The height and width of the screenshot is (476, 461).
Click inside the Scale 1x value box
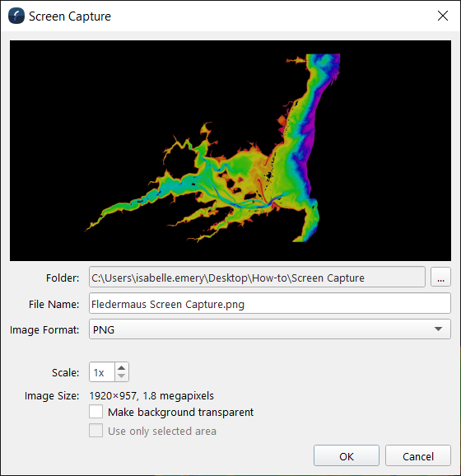(102, 372)
